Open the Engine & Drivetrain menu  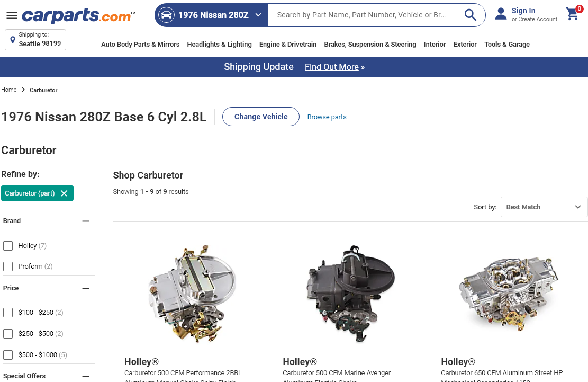pos(288,45)
